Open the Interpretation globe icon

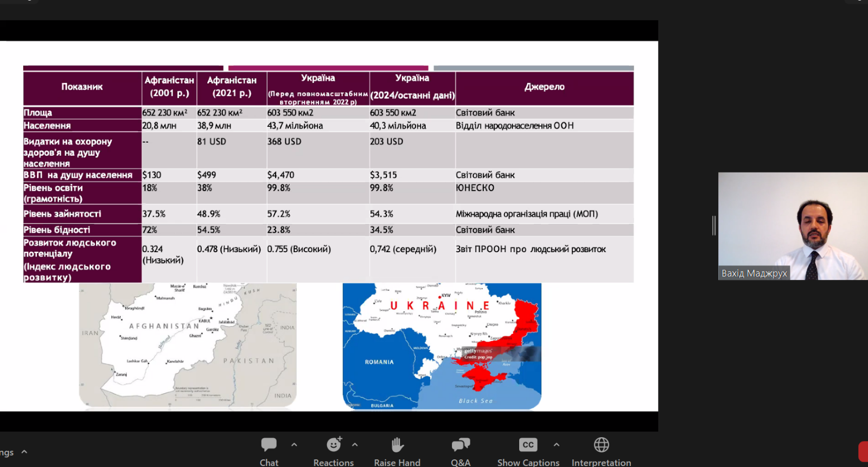601,445
